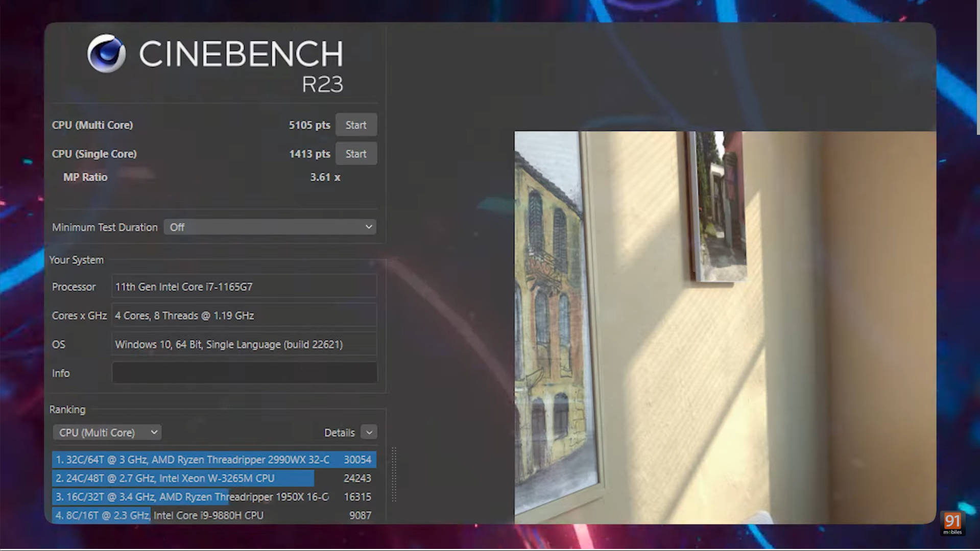Viewport: 980px width, 551px height.
Task: Click the panel splitter handle beside ranking
Action: pyautogui.click(x=394, y=475)
